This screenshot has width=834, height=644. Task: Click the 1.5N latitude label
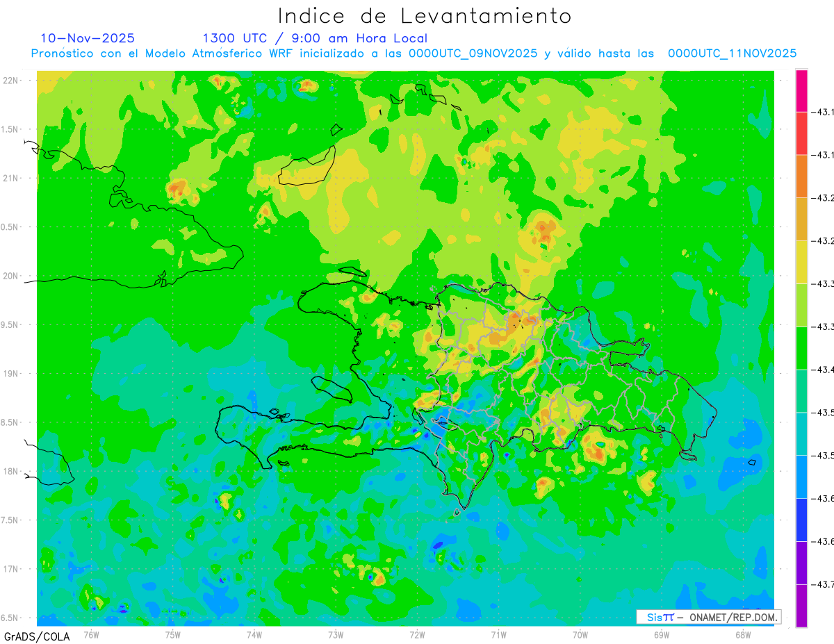click(10, 129)
